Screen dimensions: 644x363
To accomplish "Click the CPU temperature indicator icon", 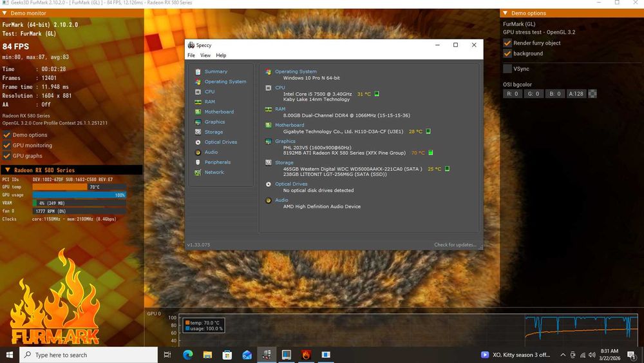I will pos(377,93).
